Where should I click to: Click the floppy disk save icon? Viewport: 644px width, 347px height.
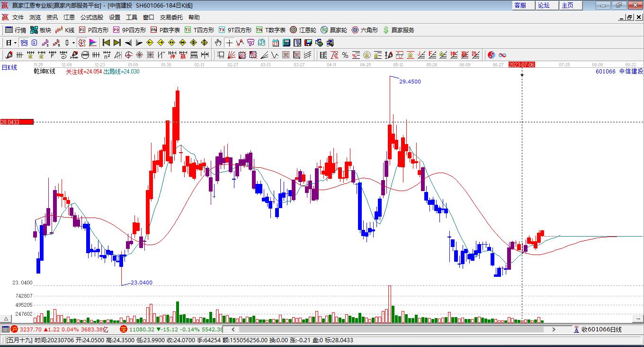point(308,43)
